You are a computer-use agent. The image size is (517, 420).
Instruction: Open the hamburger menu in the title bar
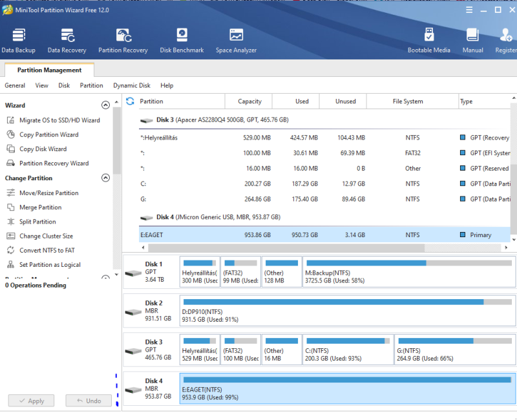tap(469, 10)
